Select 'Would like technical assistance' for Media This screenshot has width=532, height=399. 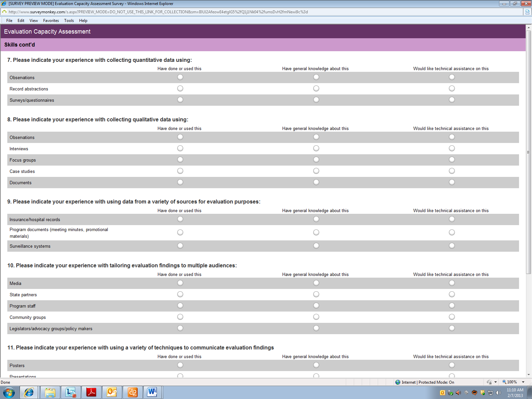(452, 283)
